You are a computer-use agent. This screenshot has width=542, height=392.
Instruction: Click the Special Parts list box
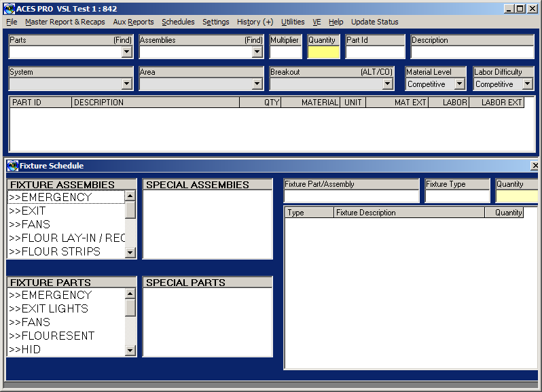pos(207,322)
